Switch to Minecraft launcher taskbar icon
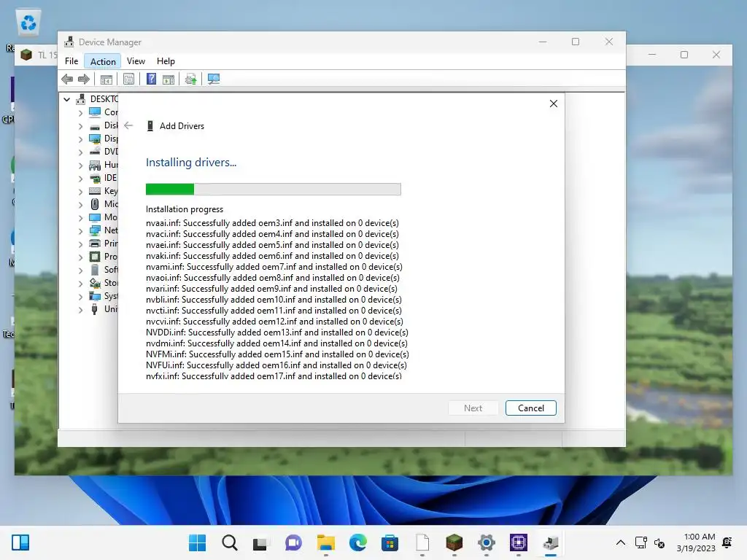Screen dimensions: 747x560 tap(454, 542)
